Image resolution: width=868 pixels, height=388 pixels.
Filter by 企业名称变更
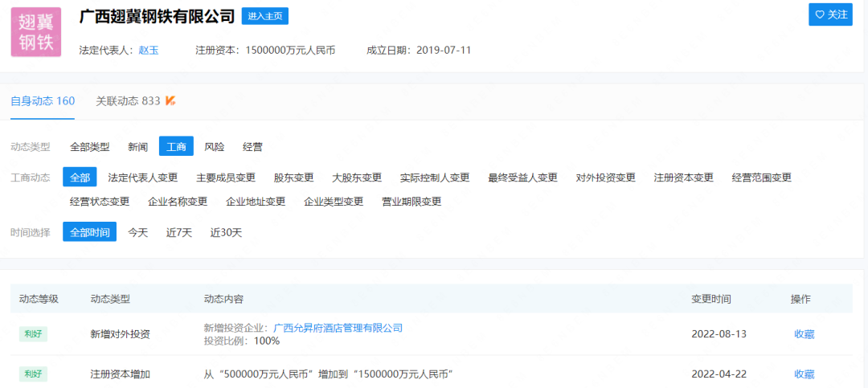point(178,202)
